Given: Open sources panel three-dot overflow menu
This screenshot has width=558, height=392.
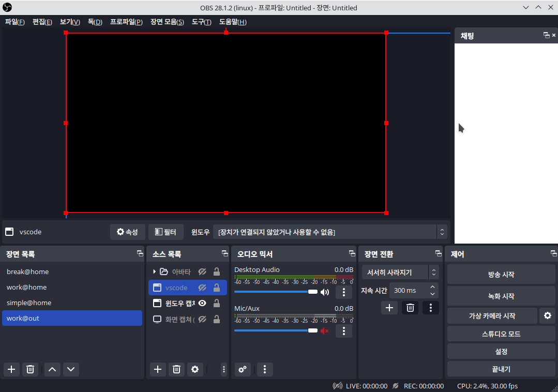Looking at the screenshot, I should [224, 369].
